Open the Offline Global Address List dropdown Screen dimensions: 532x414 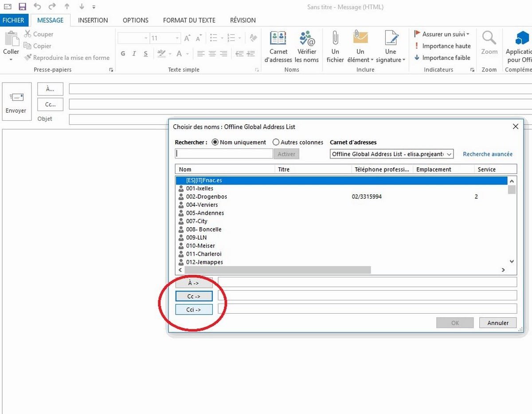click(448, 154)
